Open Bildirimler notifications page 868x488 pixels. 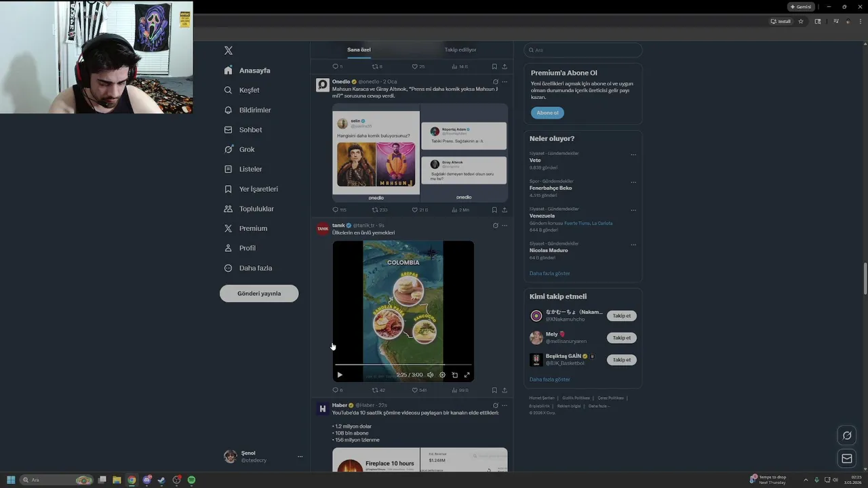248,110
